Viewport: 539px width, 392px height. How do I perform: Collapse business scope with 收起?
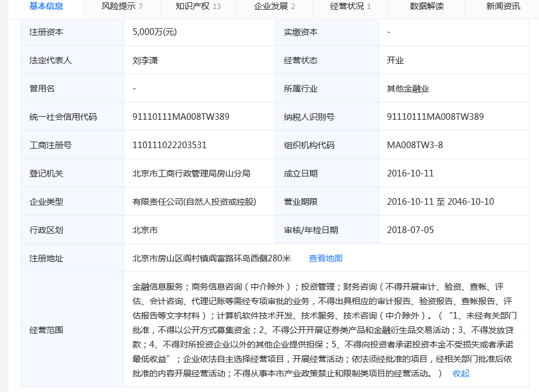pyautogui.click(x=461, y=373)
